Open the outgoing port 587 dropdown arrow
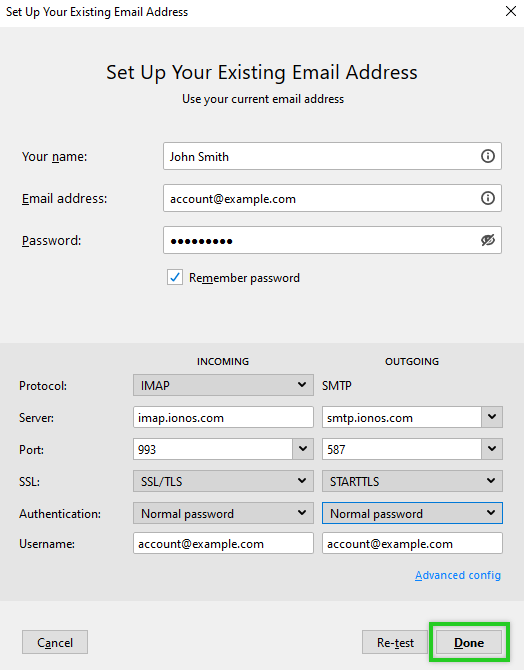The width and height of the screenshot is (524, 670). pyautogui.click(x=492, y=449)
